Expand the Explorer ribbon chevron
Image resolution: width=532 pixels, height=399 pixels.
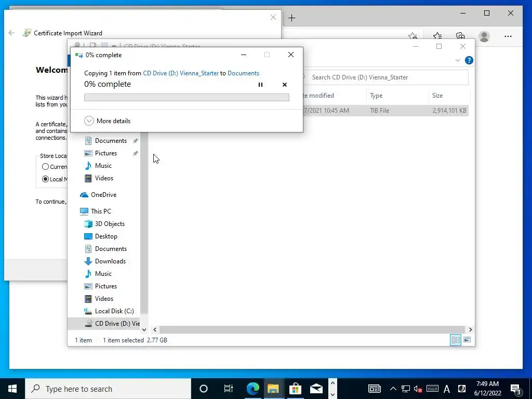click(457, 60)
